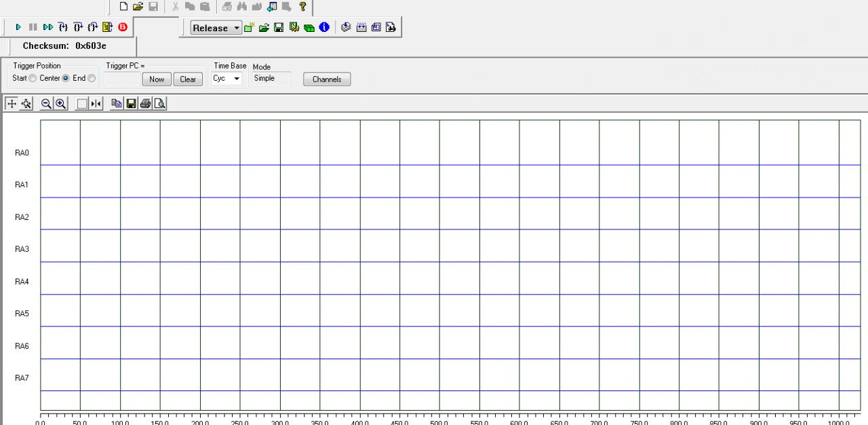Halt execution with the pause icon
This screenshot has width=868, height=425.
(33, 27)
